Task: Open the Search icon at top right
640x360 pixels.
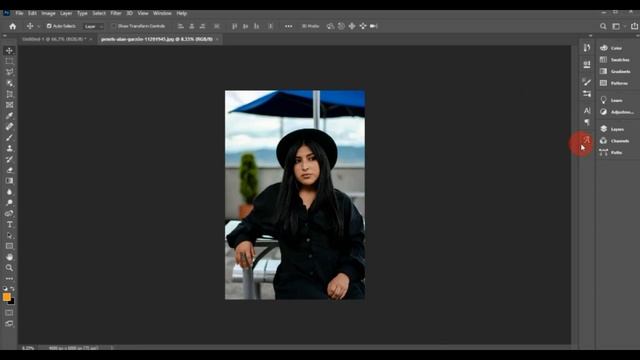Action: point(603,26)
